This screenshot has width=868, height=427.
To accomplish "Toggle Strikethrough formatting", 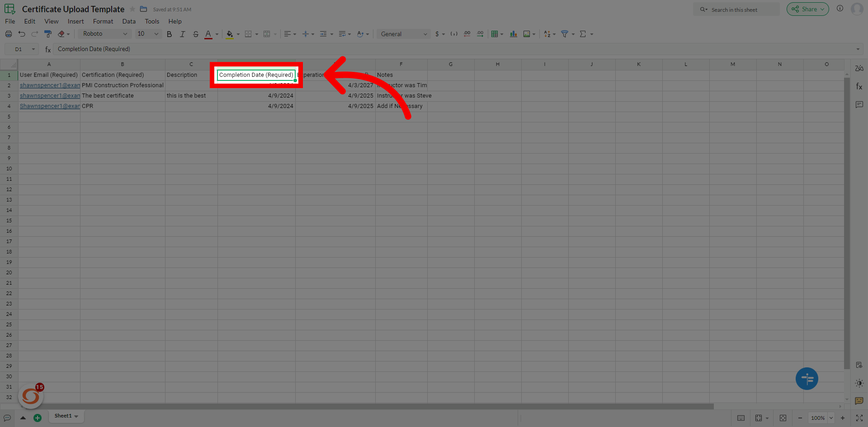I will [x=195, y=34].
